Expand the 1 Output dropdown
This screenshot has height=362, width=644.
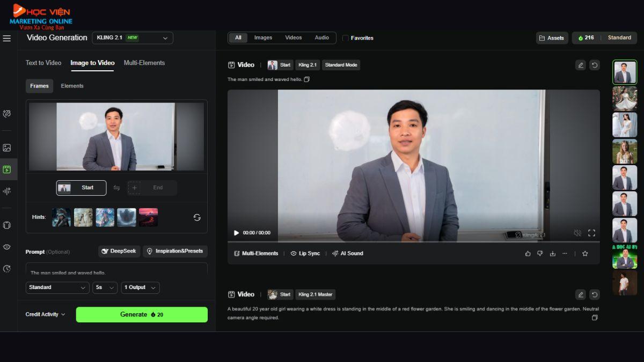point(140,287)
